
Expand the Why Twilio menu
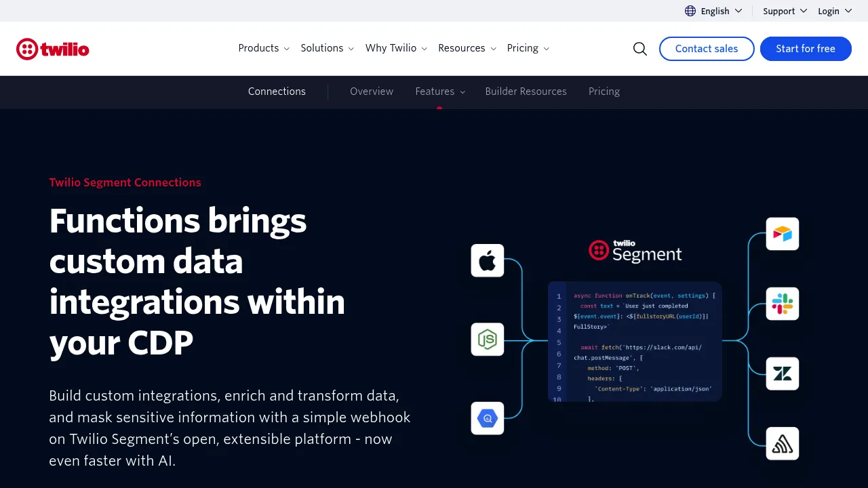click(396, 48)
